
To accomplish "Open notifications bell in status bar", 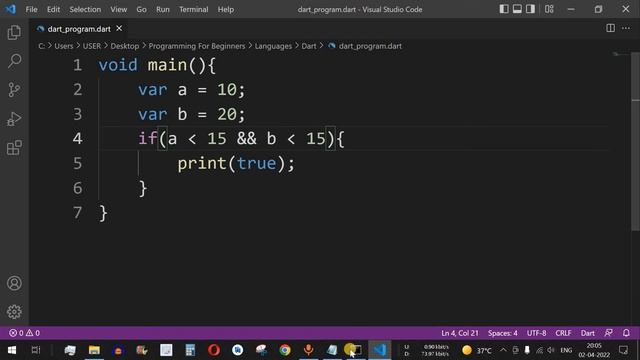I will (626, 333).
